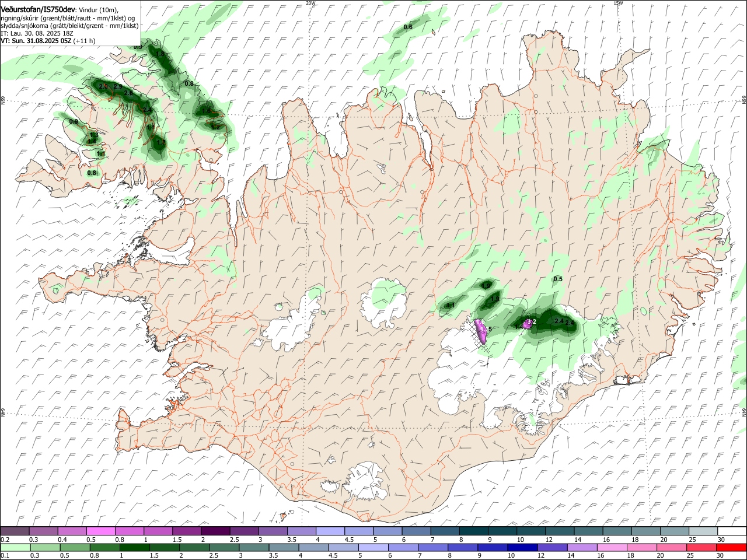The image size is (747, 560).
Task: Click the '0.4' label in upper legend
Action: (62, 540)
